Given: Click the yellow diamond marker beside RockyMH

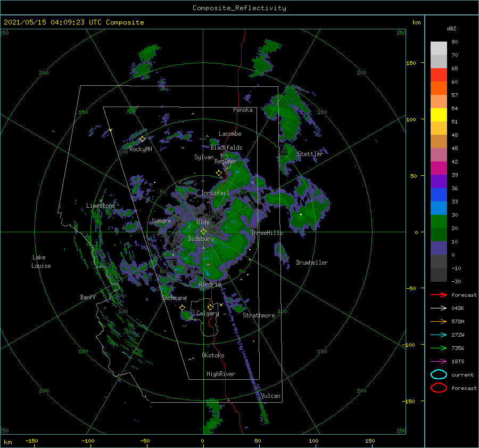Looking at the screenshot, I should point(142,139).
